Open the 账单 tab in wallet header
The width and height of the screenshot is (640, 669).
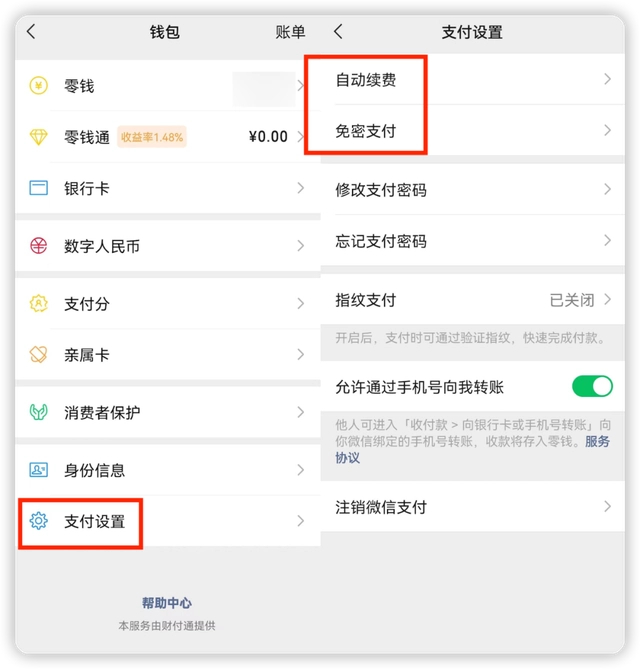pyautogui.click(x=290, y=32)
